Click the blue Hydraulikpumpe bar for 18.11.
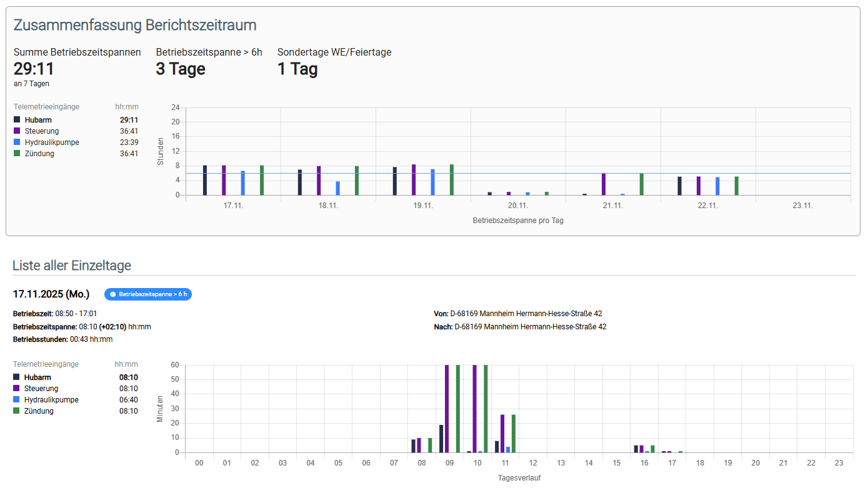Image resolution: width=868 pixels, height=488 pixels. [x=337, y=188]
